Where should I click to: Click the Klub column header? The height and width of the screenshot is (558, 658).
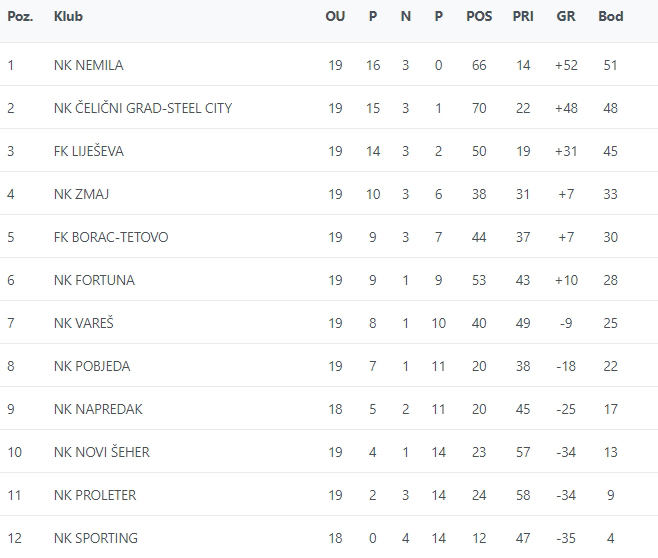pos(68,16)
